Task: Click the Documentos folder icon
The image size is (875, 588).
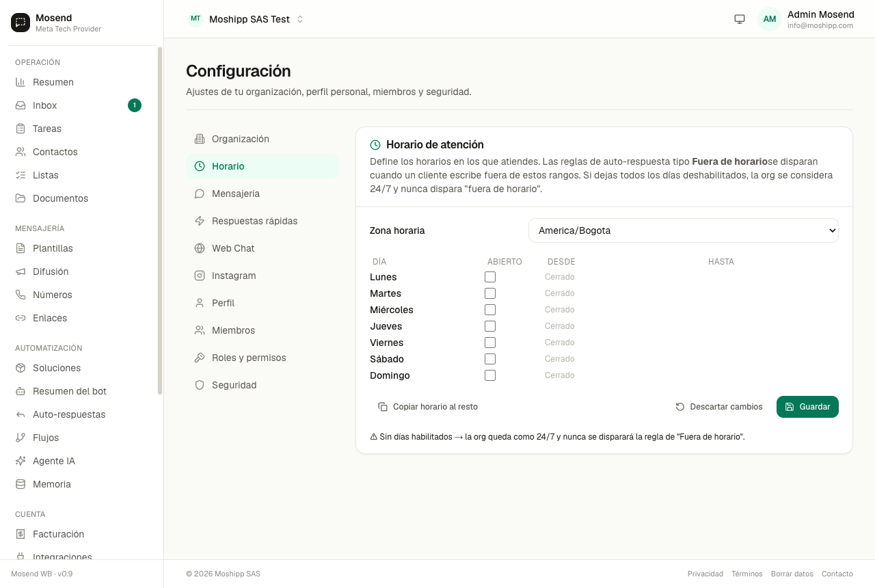Action: point(21,198)
